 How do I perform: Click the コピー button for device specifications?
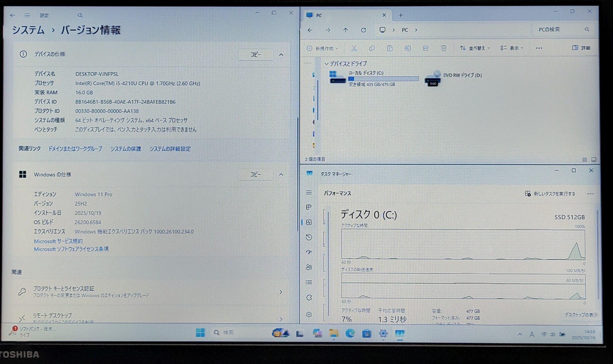[x=256, y=55]
